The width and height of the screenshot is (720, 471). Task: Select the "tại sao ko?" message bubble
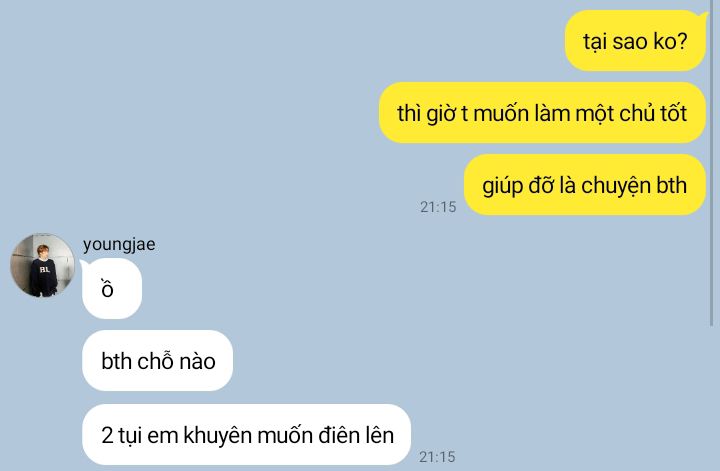(635, 41)
